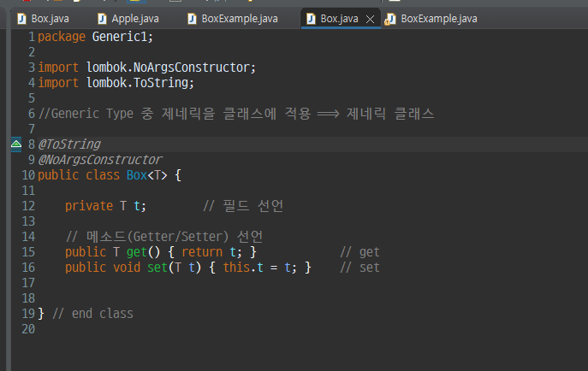Click the Java file icon on Apple.java tab
Image resolution: width=588 pixels, height=371 pixels.
[x=102, y=19]
